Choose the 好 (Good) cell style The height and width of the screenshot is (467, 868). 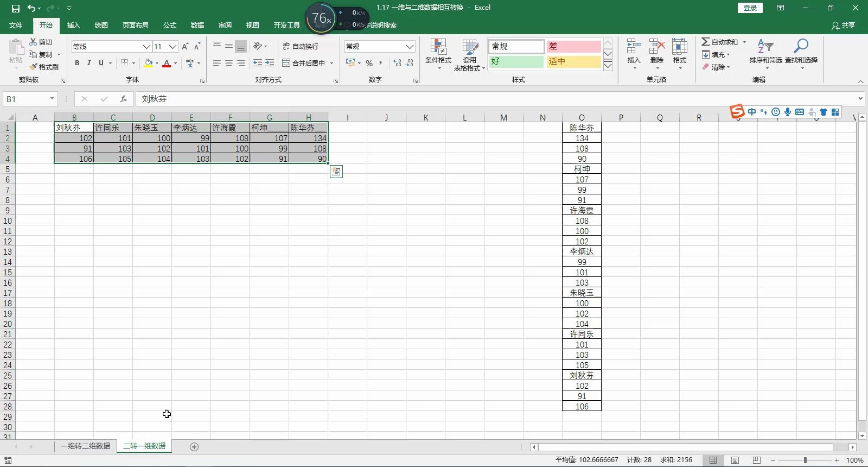(516, 61)
